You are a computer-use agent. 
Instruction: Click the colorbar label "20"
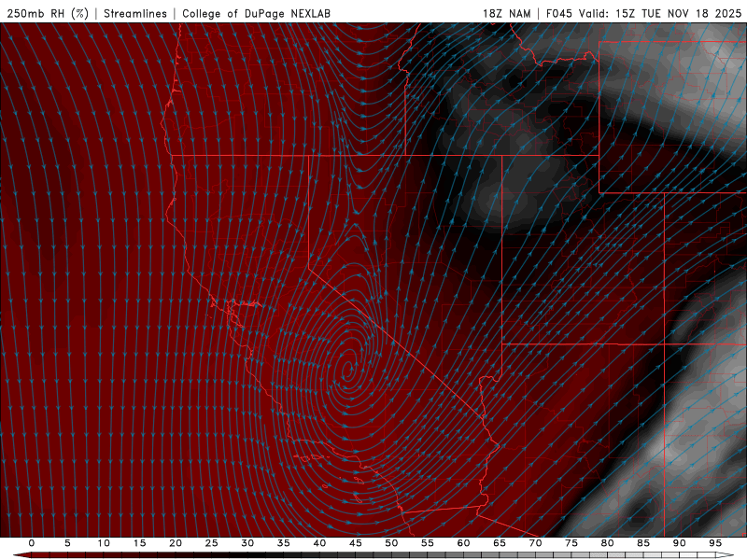[x=176, y=543]
